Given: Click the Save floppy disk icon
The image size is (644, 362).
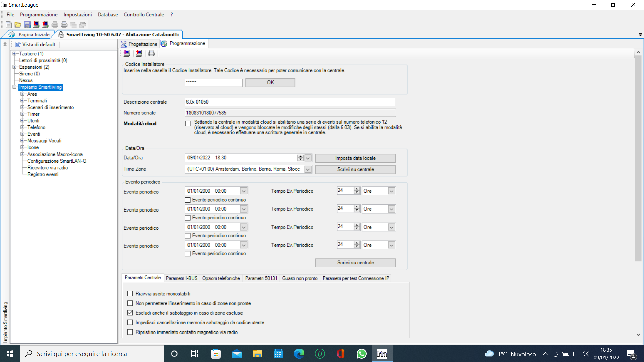Looking at the screenshot, I should click(x=27, y=25).
